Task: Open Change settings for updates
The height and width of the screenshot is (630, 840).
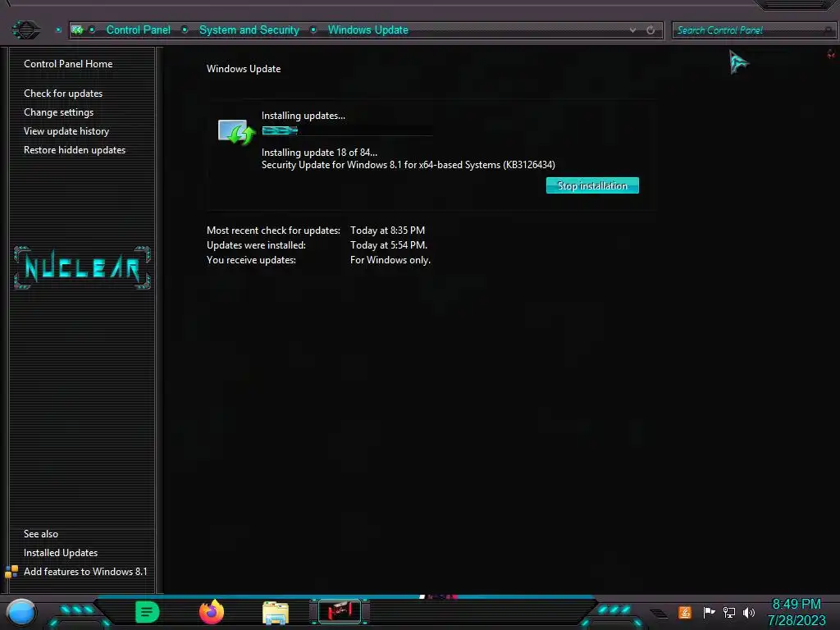Action: tap(58, 112)
